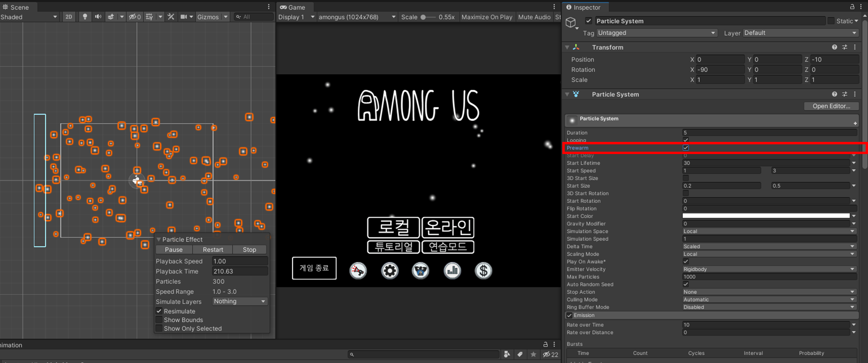This screenshot has height=363, width=868.
Task: Open Inspector panel three-dot menu
Action: click(861, 7)
